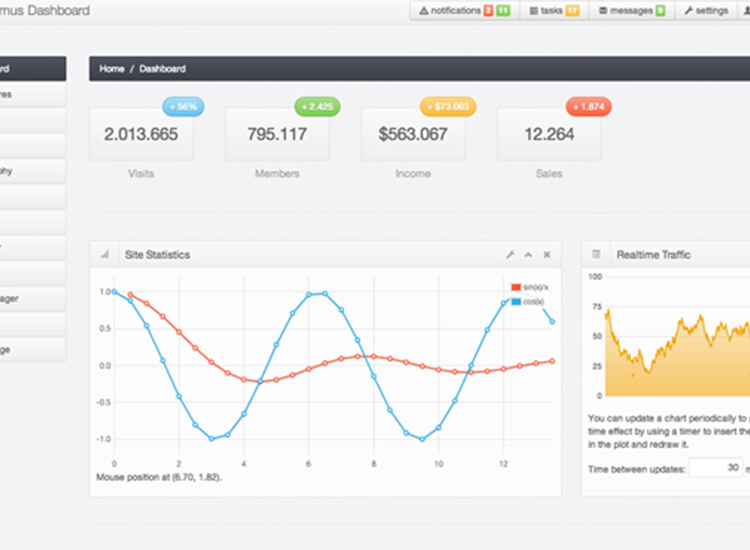Click the settings wrench icon in top bar
The image size is (750, 550).
687,11
